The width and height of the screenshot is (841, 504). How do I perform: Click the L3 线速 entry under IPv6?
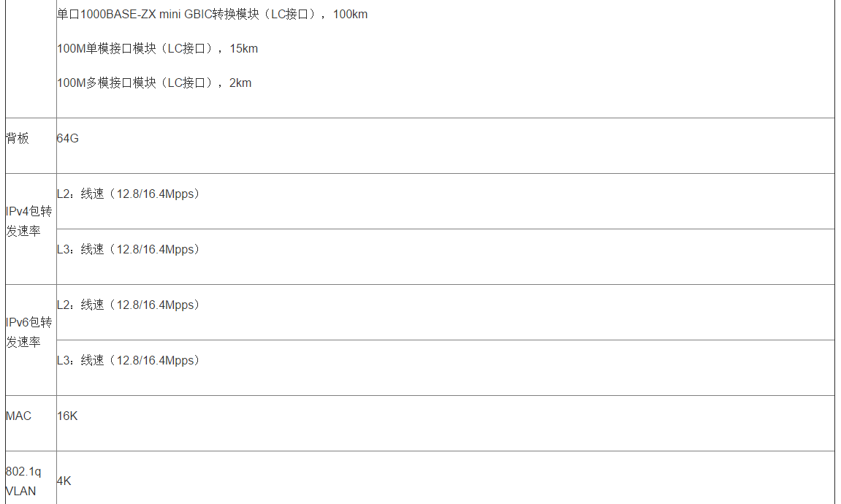(128, 361)
